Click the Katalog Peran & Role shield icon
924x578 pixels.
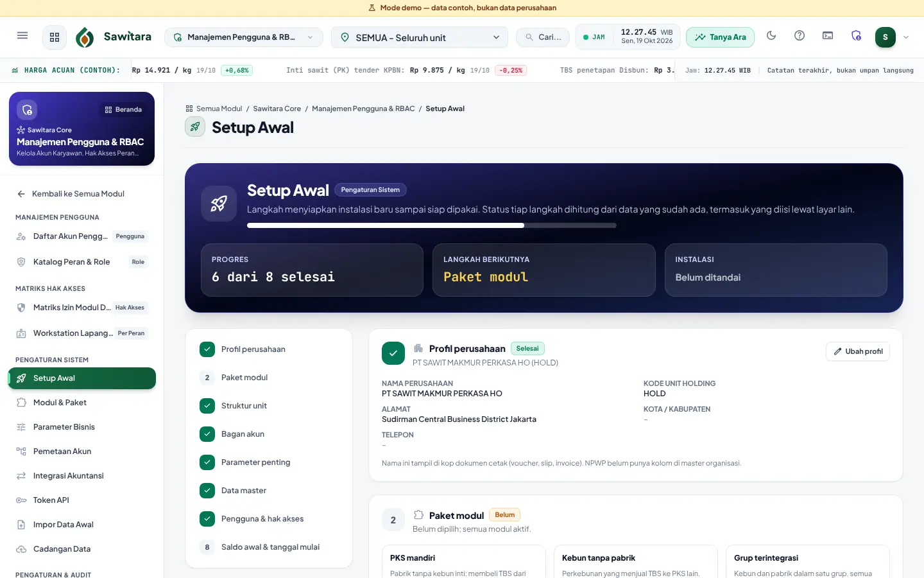(x=21, y=262)
